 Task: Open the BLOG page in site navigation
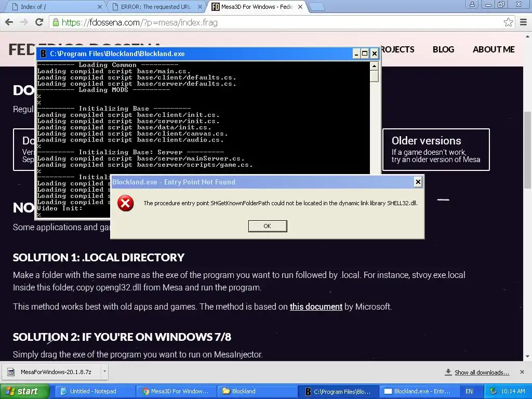443,49
